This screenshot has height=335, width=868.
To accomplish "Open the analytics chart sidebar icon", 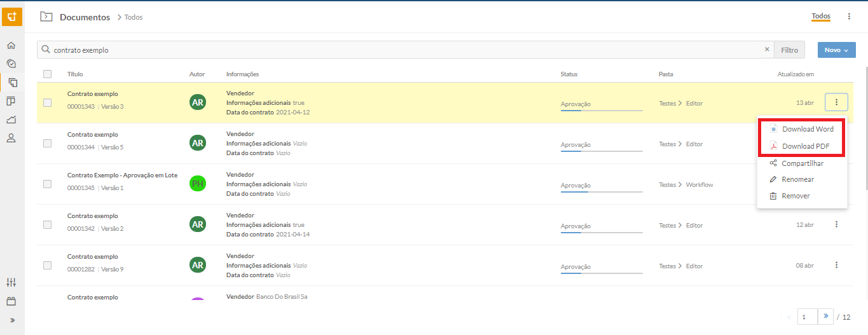I will pos(11,120).
